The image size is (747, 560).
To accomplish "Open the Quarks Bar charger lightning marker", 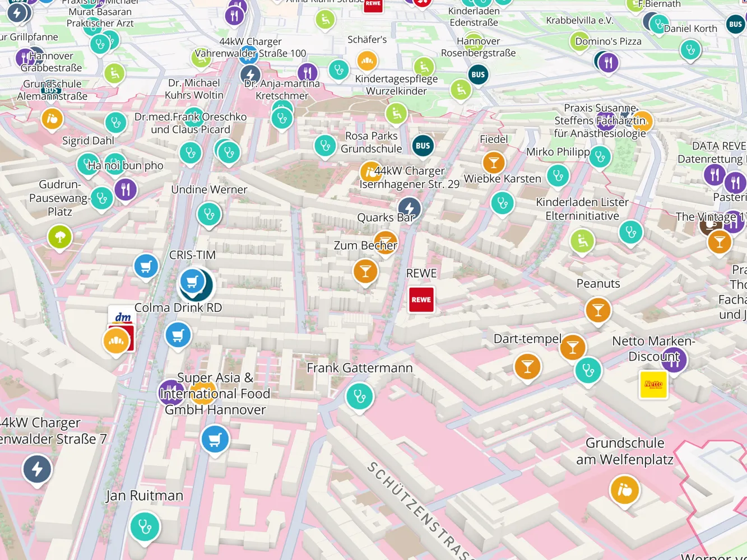I will coord(410,208).
